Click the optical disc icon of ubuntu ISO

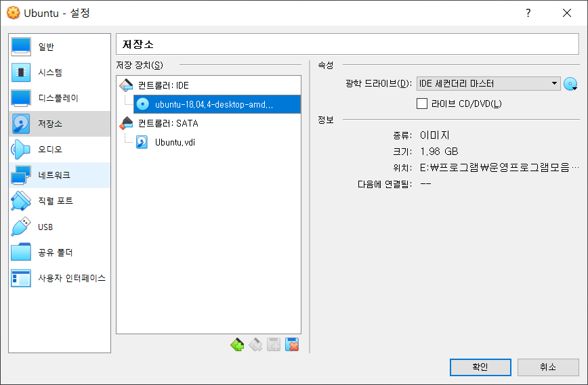coord(142,104)
